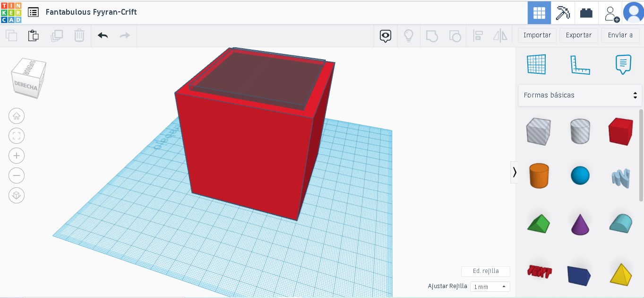The width and height of the screenshot is (644, 298).
Task: Click the Paste clipboard icon
Action: (x=33, y=35)
